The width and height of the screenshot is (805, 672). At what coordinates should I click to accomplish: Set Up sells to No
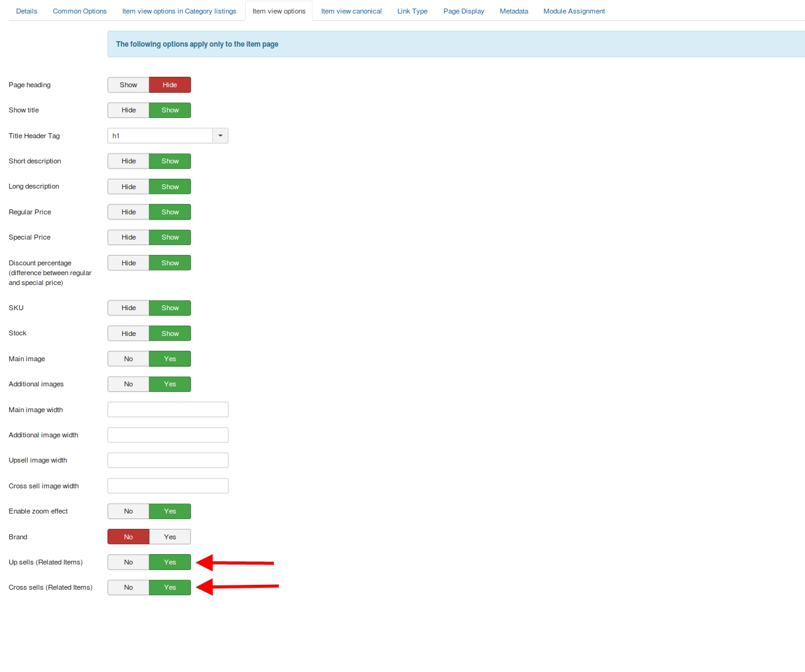tap(128, 562)
